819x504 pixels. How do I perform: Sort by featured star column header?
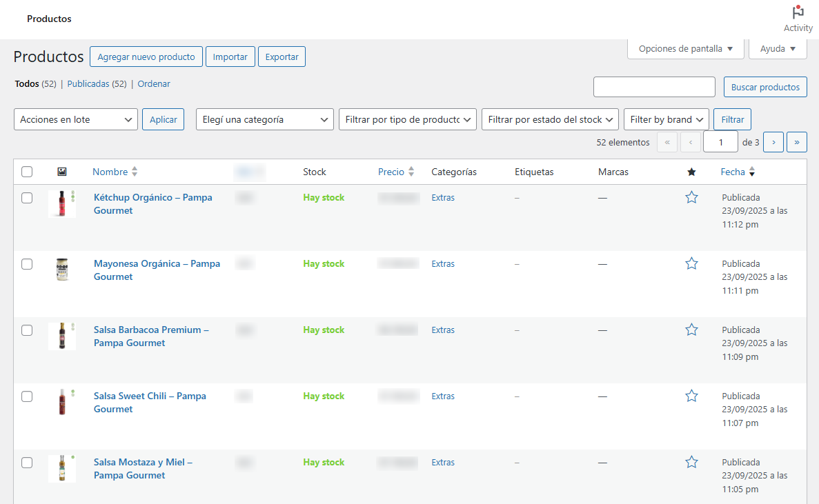(691, 172)
